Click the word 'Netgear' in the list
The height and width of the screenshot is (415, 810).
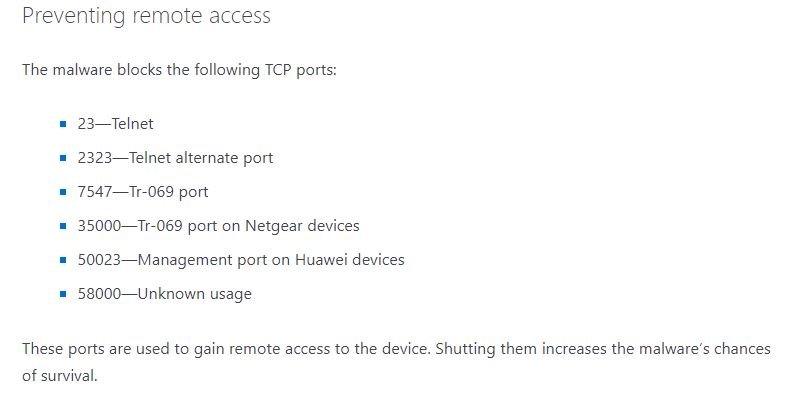click(273, 226)
